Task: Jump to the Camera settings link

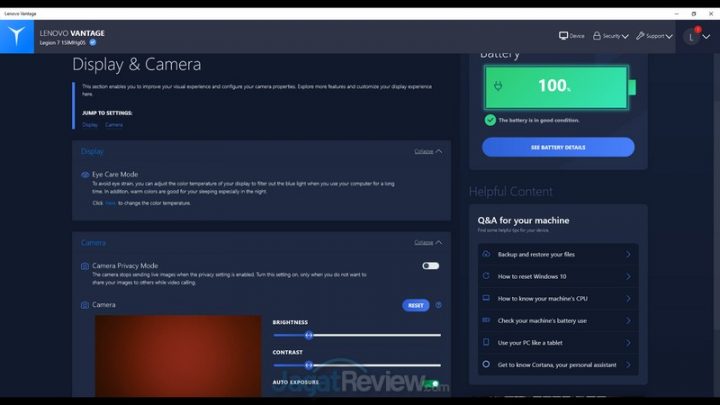Action: [x=114, y=125]
